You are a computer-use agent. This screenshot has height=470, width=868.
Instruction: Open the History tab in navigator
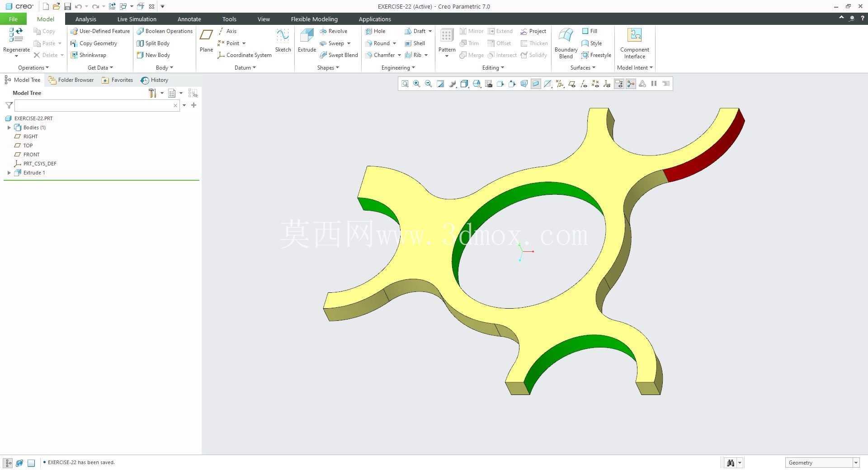(155, 80)
